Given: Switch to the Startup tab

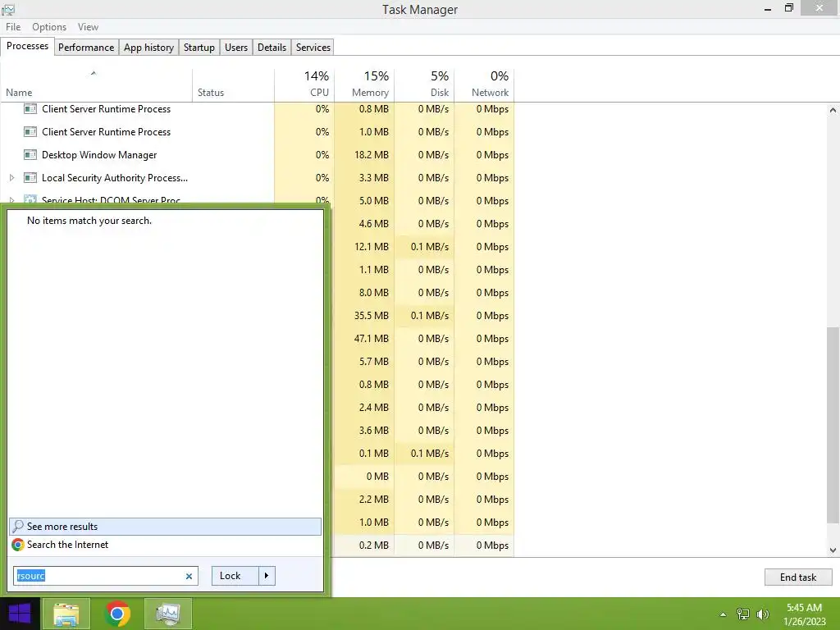Looking at the screenshot, I should (199, 47).
